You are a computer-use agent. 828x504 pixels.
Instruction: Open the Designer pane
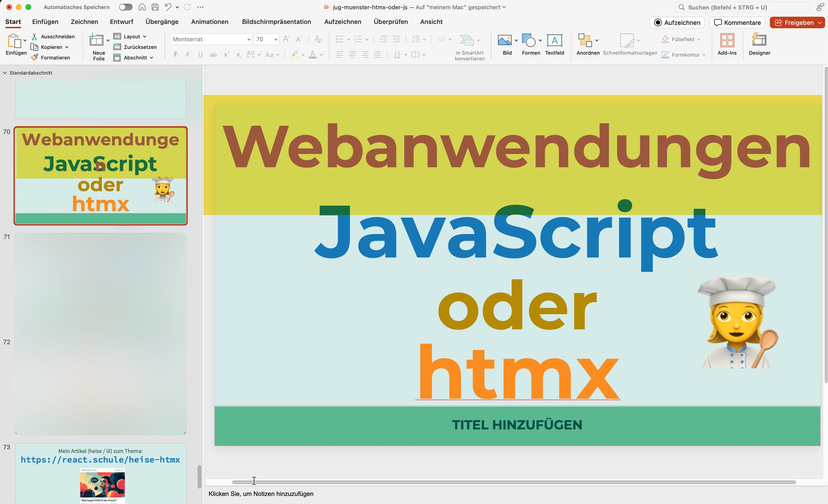pos(759,45)
